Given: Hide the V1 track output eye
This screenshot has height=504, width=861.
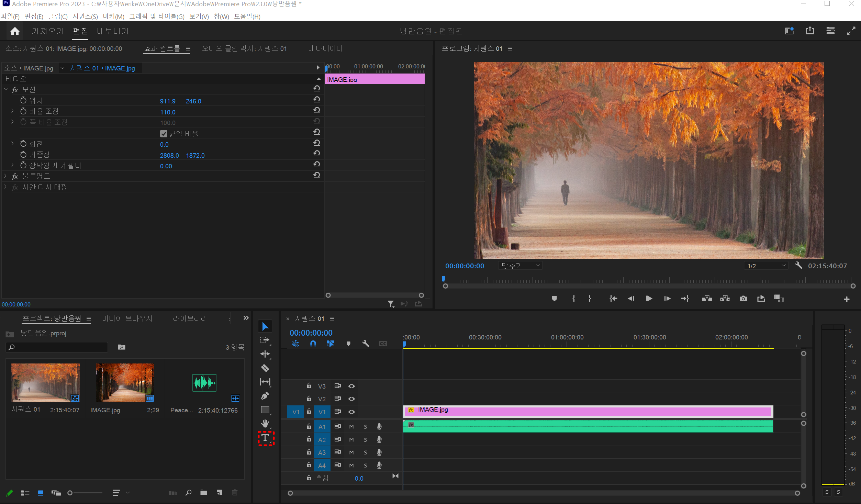Looking at the screenshot, I should click(x=351, y=412).
